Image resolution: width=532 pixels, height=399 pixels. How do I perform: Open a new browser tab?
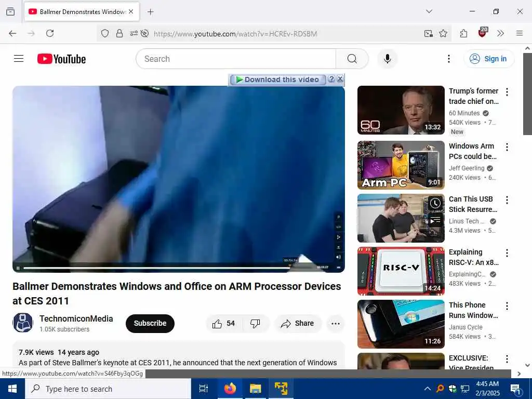(x=151, y=12)
